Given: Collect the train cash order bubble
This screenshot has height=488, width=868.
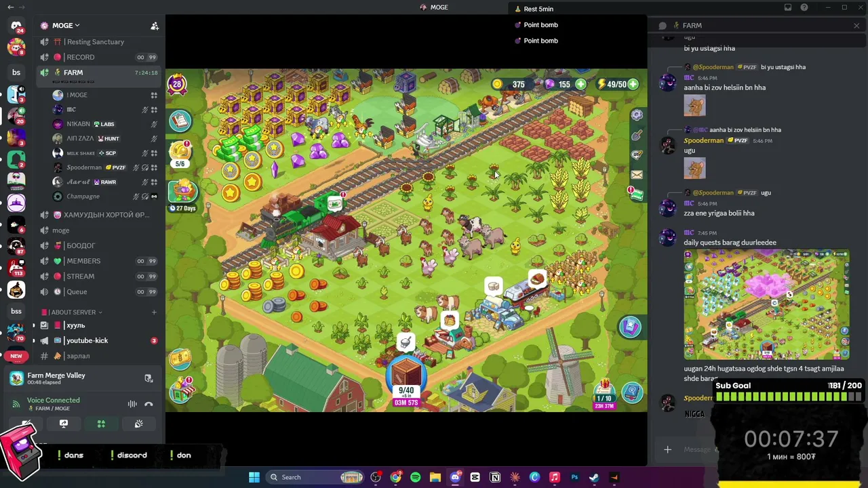Looking at the screenshot, I should (335, 203).
